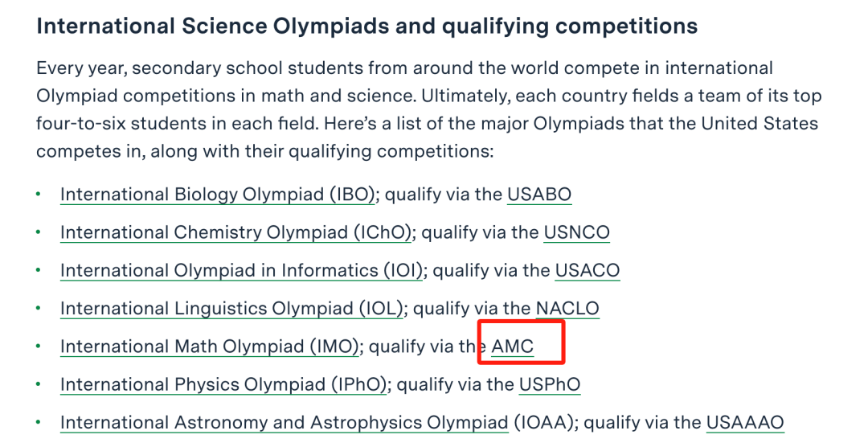Go to the USACO link
868x447 pixels.
[588, 271]
